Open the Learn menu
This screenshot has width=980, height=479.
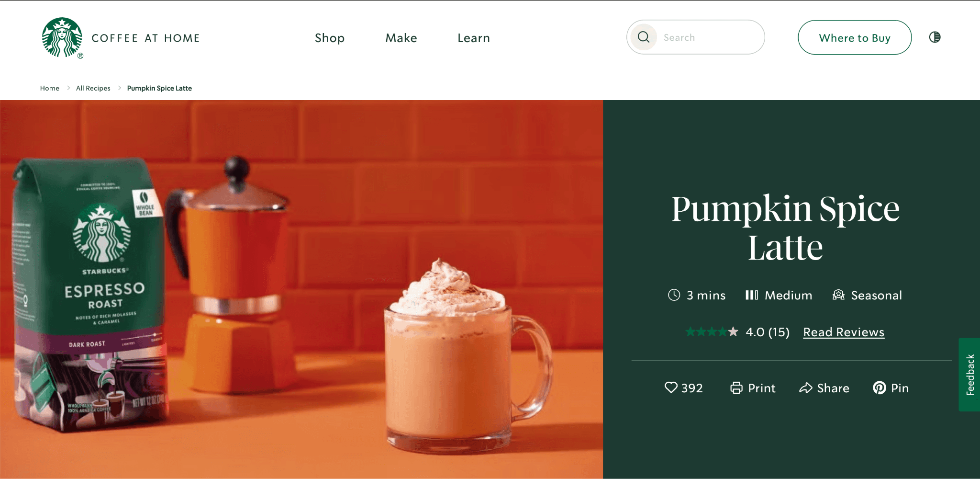click(474, 38)
